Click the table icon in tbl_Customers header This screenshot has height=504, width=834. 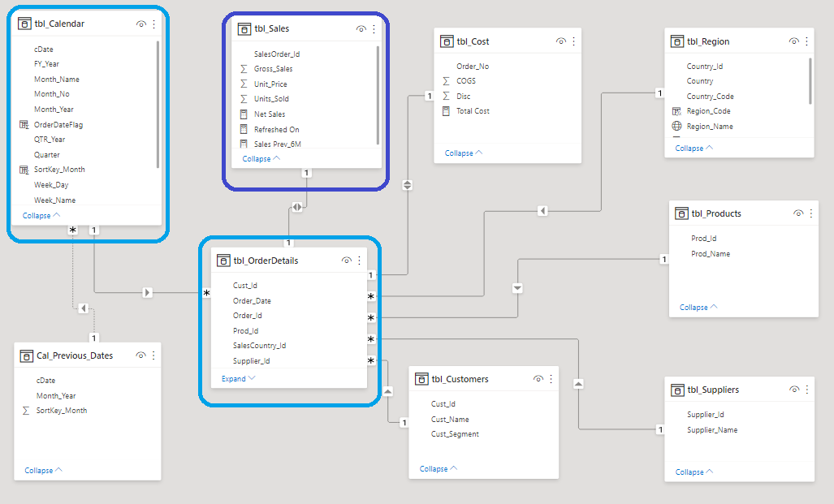[x=421, y=378]
